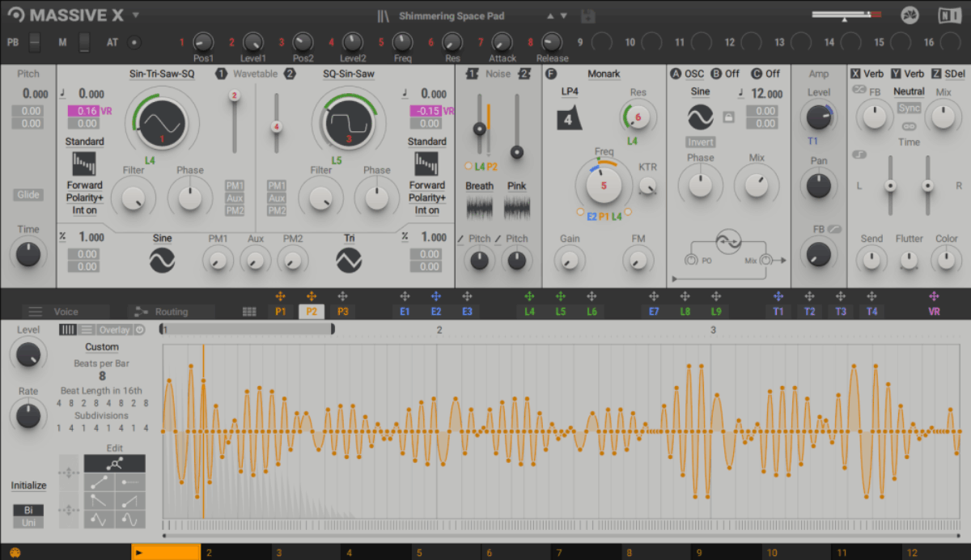The image size is (971, 560).
Task: Click the modulation overview grid icon
Action: tap(250, 312)
